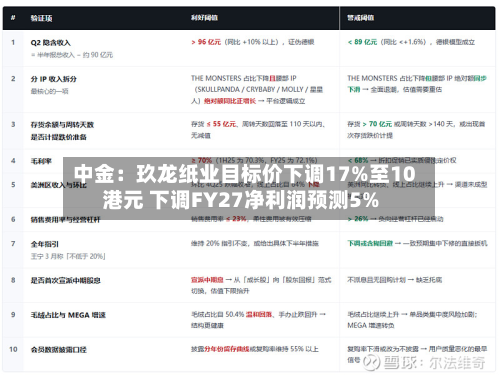Click the '不低于 20%' subtitle under 全年指引
500x378 pixels.
pyautogui.click(x=86, y=256)
